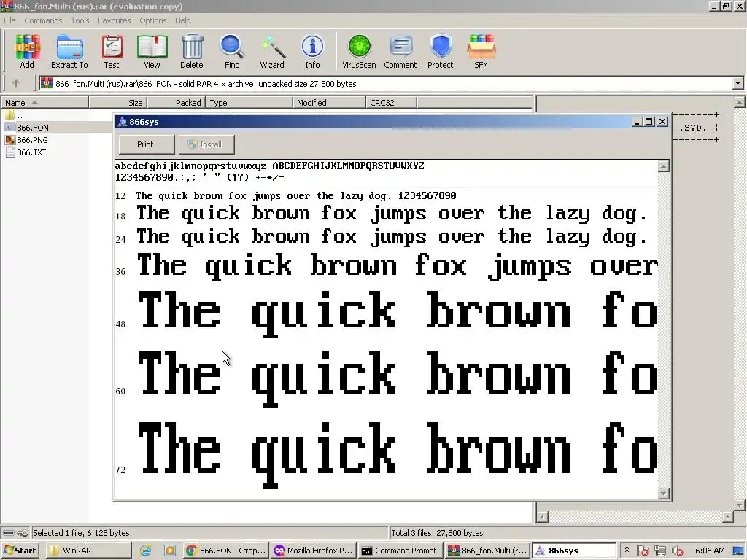Click the muted volume tray icon
The image size is (747, 560).
pyautogui.click(x=677, y=551)
